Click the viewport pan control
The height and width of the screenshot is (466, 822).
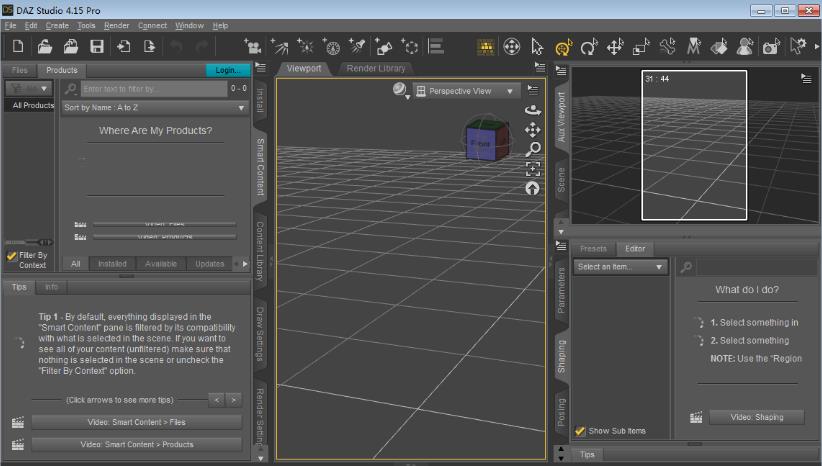(x=533, y=129)
